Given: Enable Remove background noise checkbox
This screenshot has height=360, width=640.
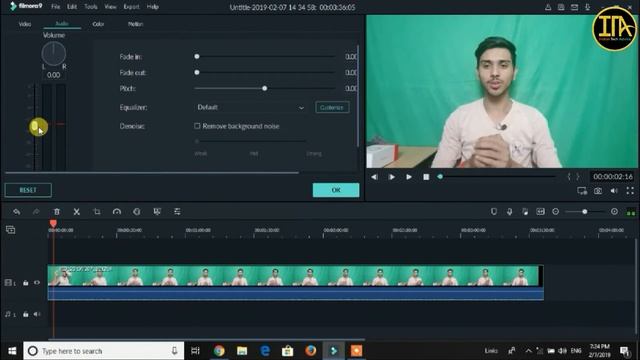Looking at the screenshot, I should (x=197, y=126).
